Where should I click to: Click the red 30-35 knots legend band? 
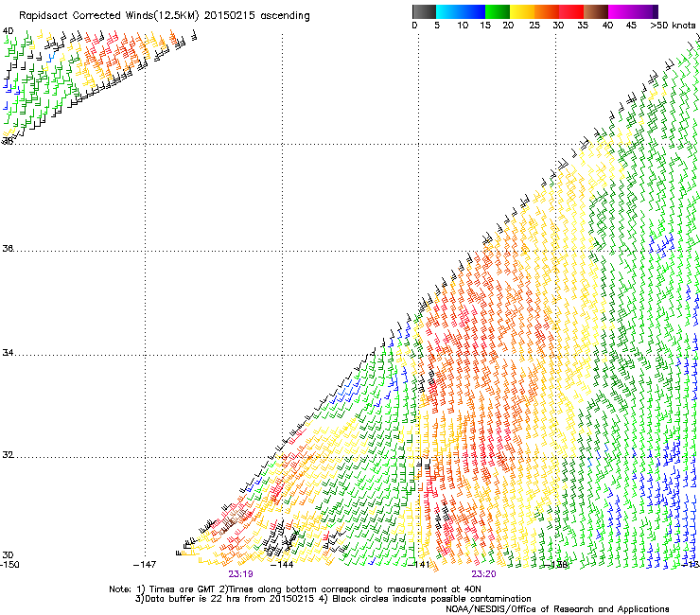tap(571, 11)
